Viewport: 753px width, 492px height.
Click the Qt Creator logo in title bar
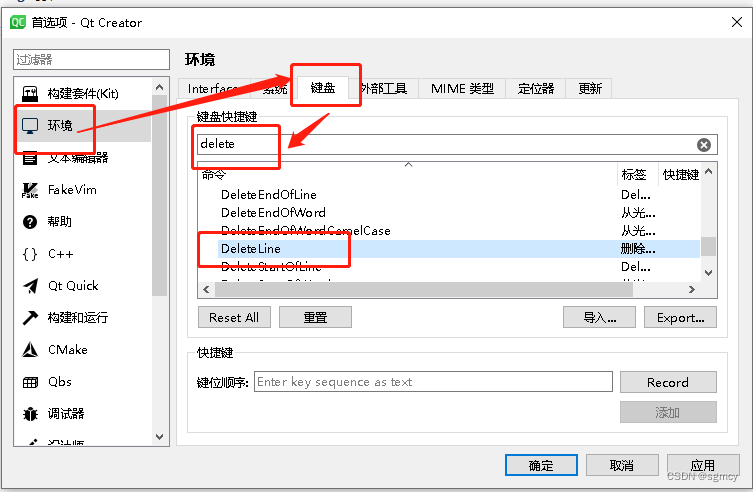[18, 22]
